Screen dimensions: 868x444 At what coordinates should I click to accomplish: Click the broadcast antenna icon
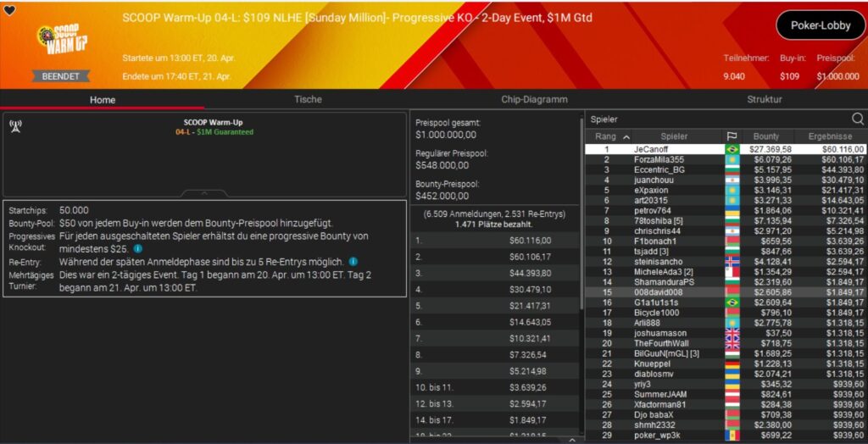pyautogui.click(x=15, y=127)
